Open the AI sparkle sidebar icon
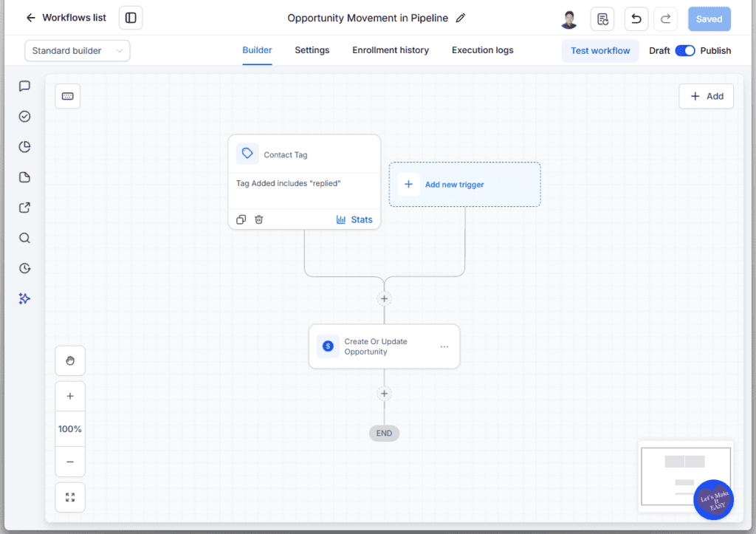756x534 pixels. (24, 298)
